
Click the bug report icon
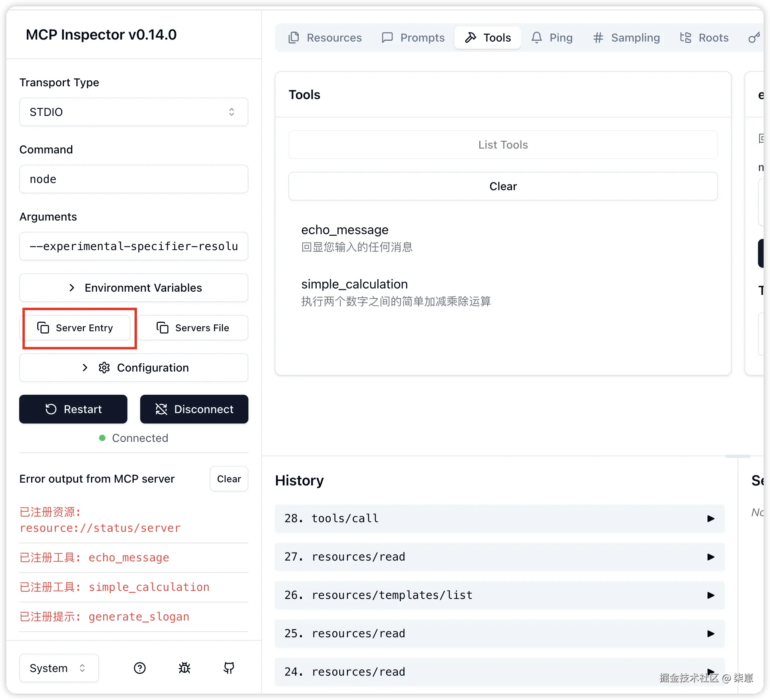click(x=185, y=668)
